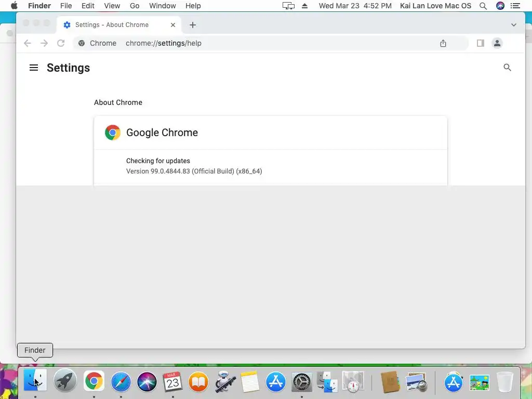Click the Settings page heading
Viewport: 532px width, 399px height.
68,68
